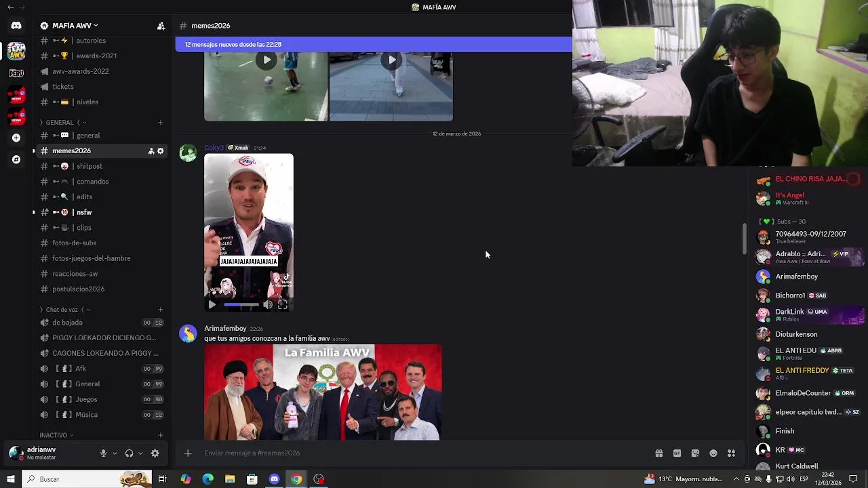The image size is (868, 488).
Task: Show hidden system tray icons arrow
Action: [736, 479]
